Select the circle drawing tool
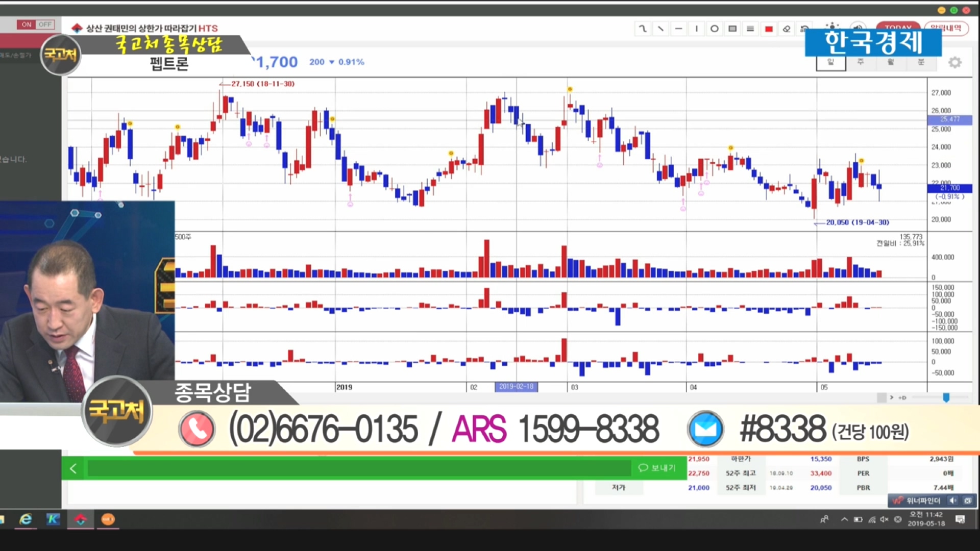 point(715,29)
